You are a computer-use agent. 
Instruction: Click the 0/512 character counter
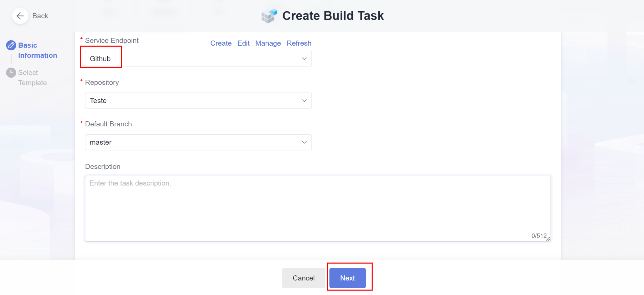[539, 236]
